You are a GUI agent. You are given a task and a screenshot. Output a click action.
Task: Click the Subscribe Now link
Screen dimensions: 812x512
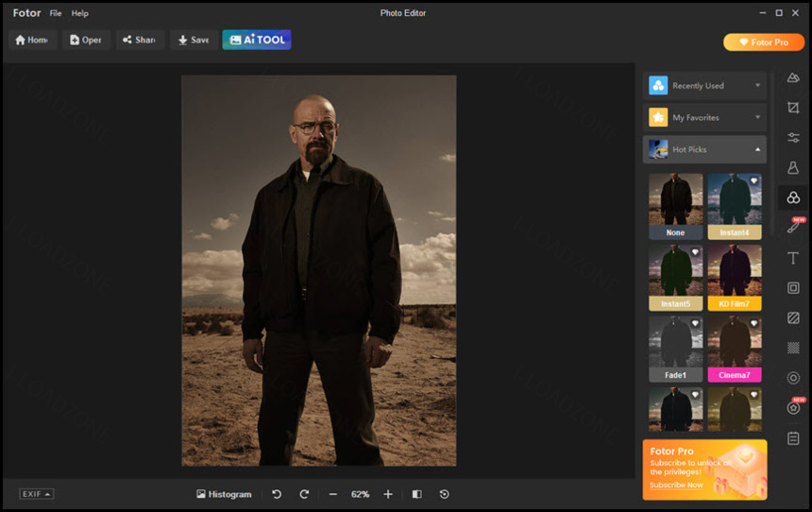click(676, 485)
